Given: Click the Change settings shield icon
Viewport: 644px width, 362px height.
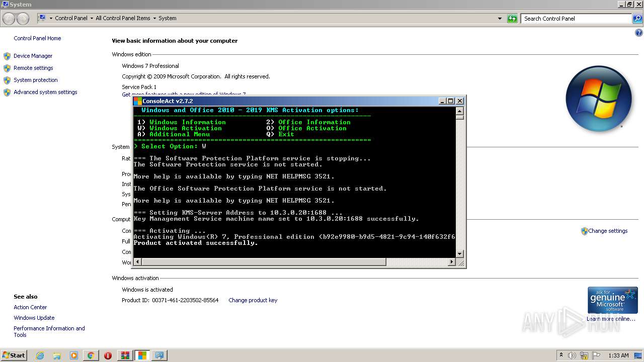Looking at the screenshot, I should pos(584,231).
